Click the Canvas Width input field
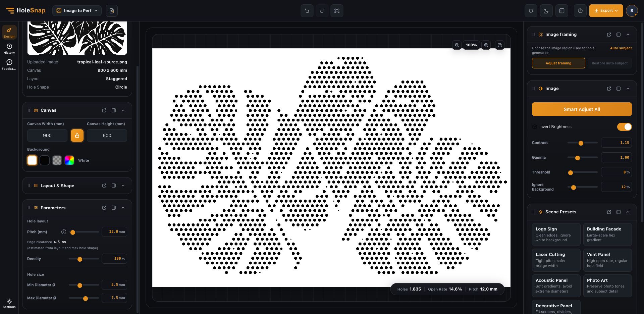Viewport: 644px width, 314px height. tap(47, 136)
